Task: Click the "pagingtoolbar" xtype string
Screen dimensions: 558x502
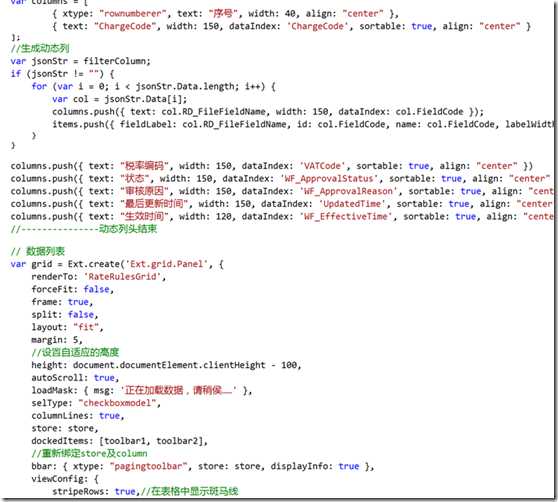Action: pyautogui.click(x=148, y=466)
